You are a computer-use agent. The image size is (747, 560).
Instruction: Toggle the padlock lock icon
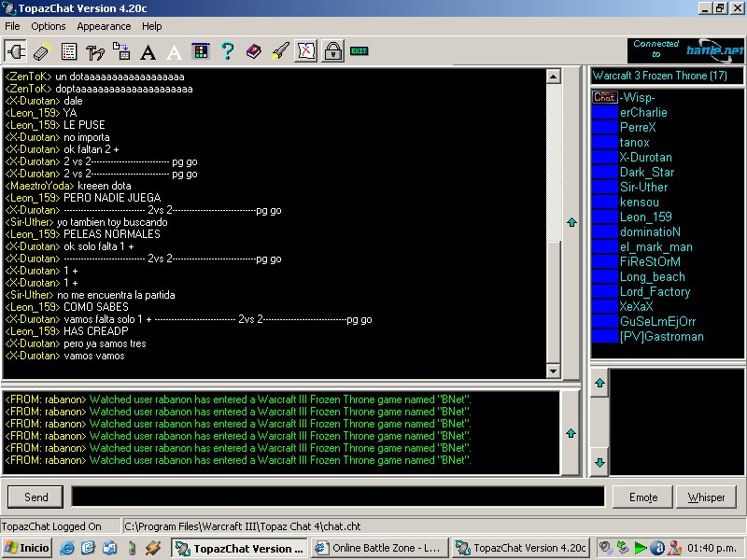click(333, 50)
